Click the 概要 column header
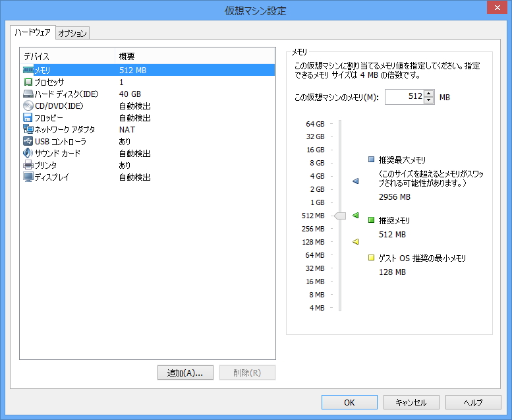 [x=195, y=56]
